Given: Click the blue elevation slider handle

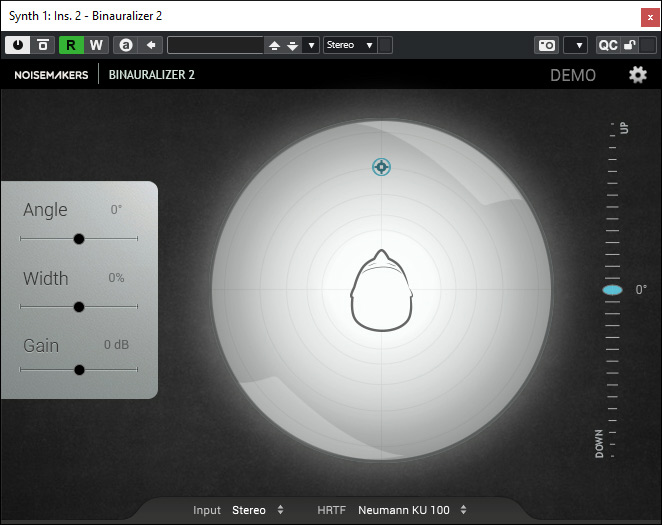Looking at the screenshot, I should pos(612,290).
